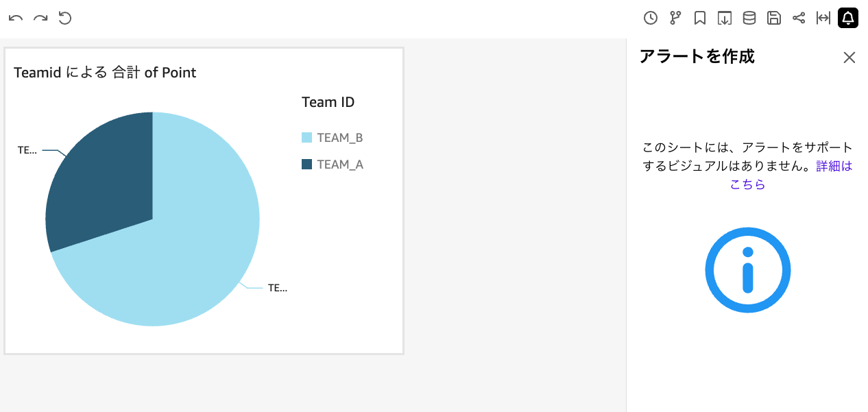The image size is (868, 412).
Task: Open the share icon
Action: pyautogui.click(x=799, y=19)
